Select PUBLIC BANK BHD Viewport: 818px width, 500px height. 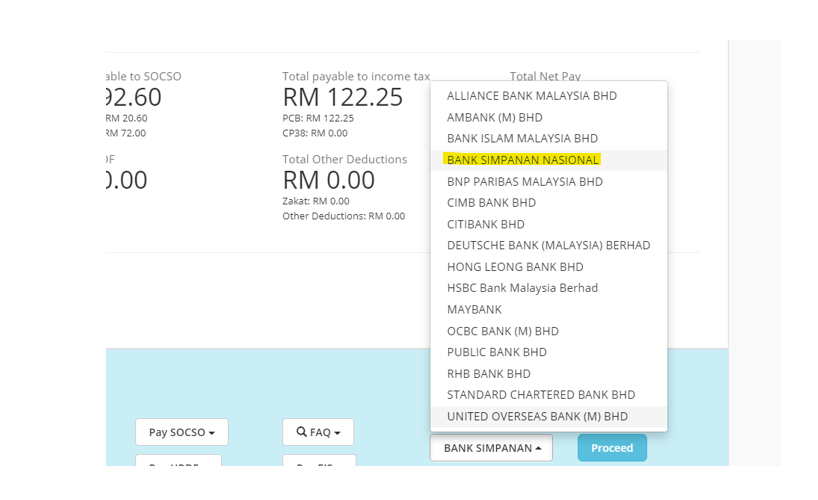click(548, 352)
